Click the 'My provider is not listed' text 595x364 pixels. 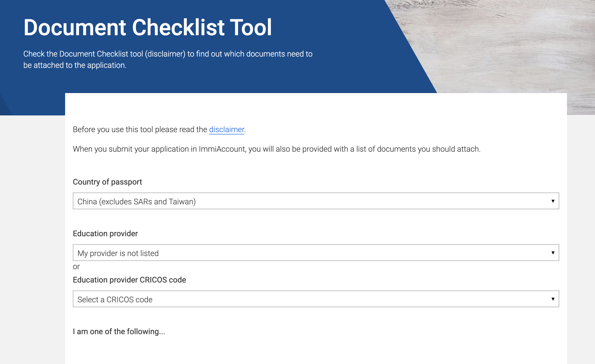pos(118,253)
